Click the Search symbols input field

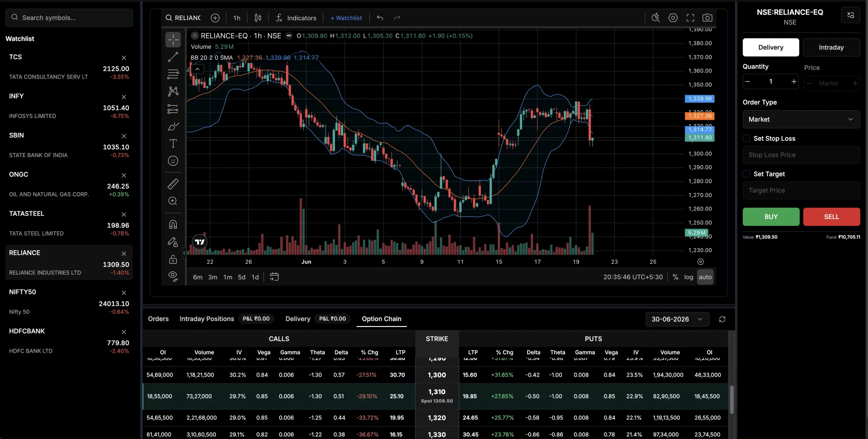coord(69,18)
